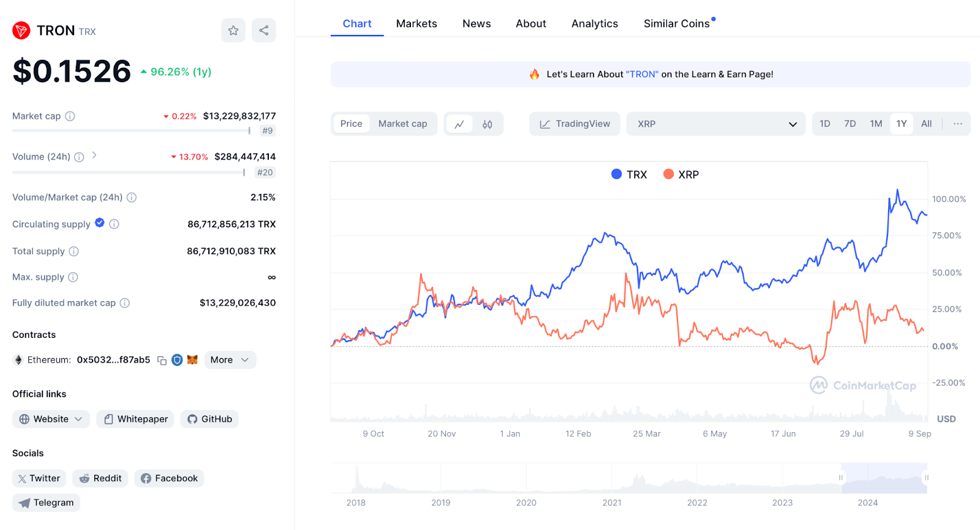The image size is (980, 530).
Task: Open the Whitepaper link
Action: (135, 419)
